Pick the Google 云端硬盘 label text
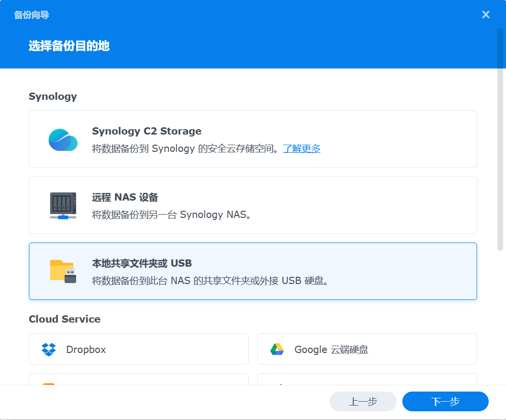 (x=331, y=350)
